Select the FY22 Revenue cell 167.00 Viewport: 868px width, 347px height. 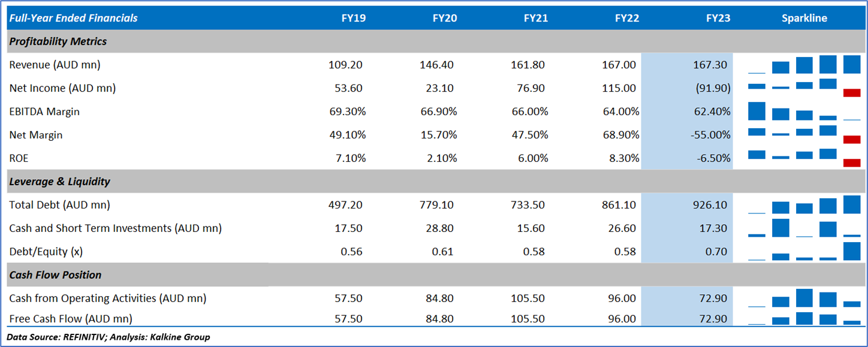click(x=619, y=65)
